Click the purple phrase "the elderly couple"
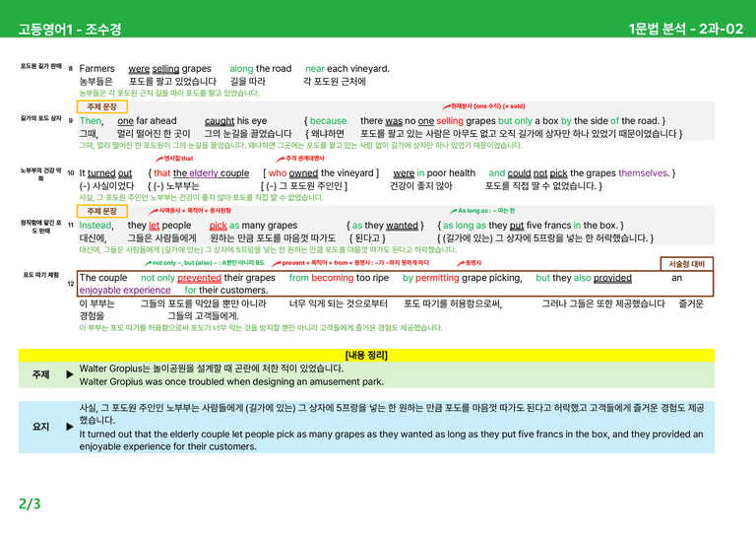The width and height of the screenshot is (756, 535). 212,173
